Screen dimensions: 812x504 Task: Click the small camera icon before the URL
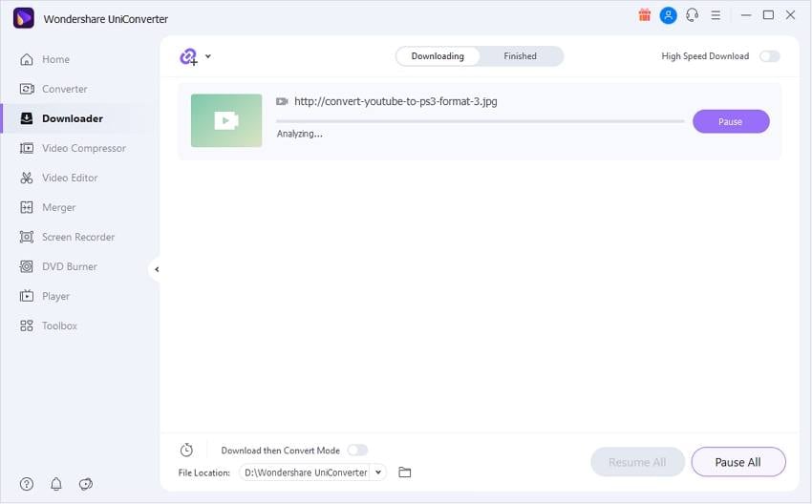click(282, 101)
